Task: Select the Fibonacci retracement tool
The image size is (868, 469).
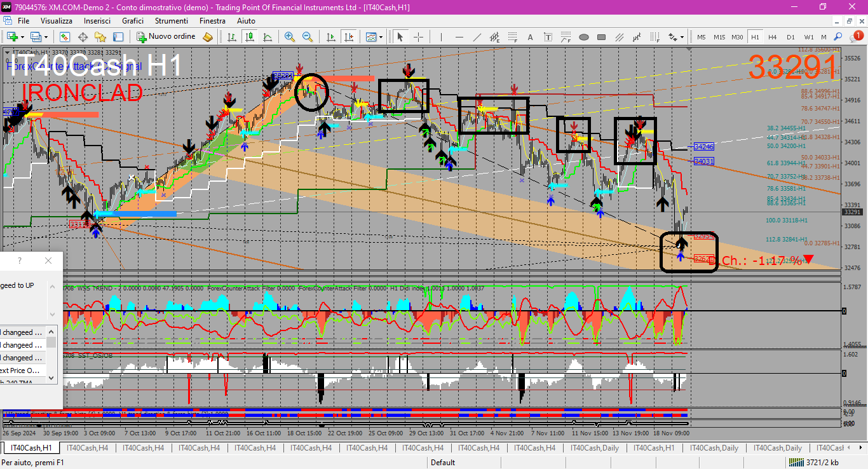Action: point(512,37)
